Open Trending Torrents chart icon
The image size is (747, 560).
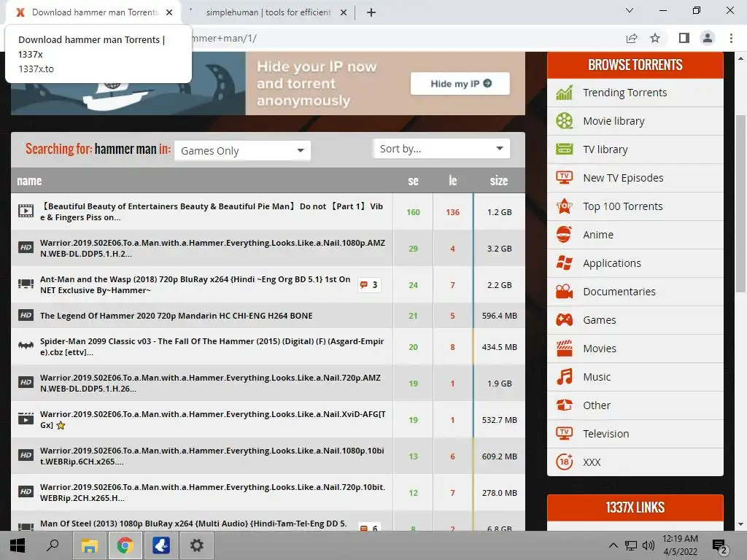(564, 93)
